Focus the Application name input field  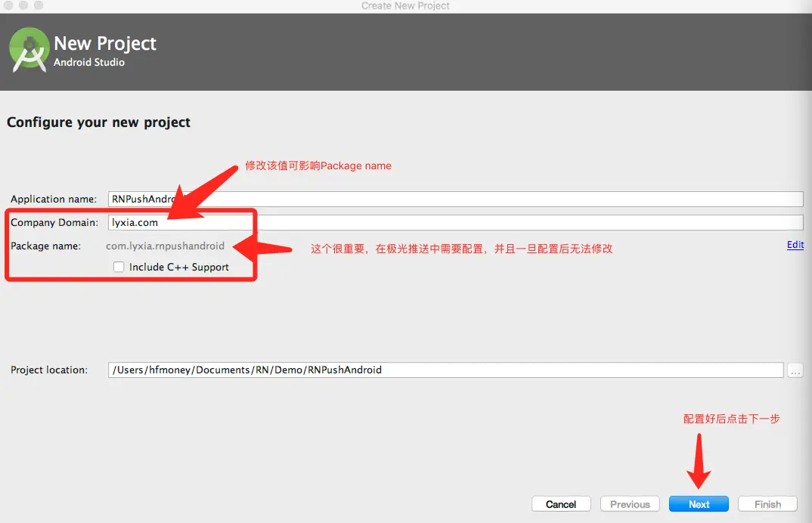pyautogui.click(x=455, y=199)
